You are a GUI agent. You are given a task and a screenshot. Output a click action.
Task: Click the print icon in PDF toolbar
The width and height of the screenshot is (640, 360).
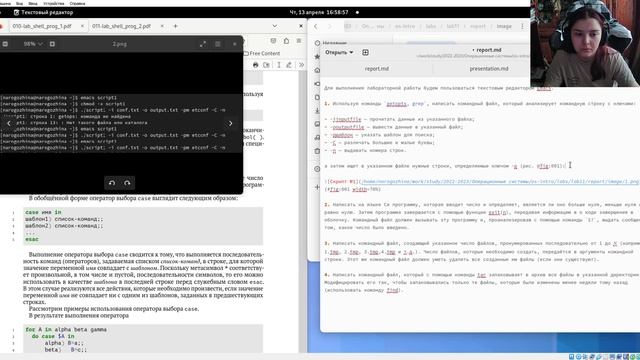(x=256, y=65)
